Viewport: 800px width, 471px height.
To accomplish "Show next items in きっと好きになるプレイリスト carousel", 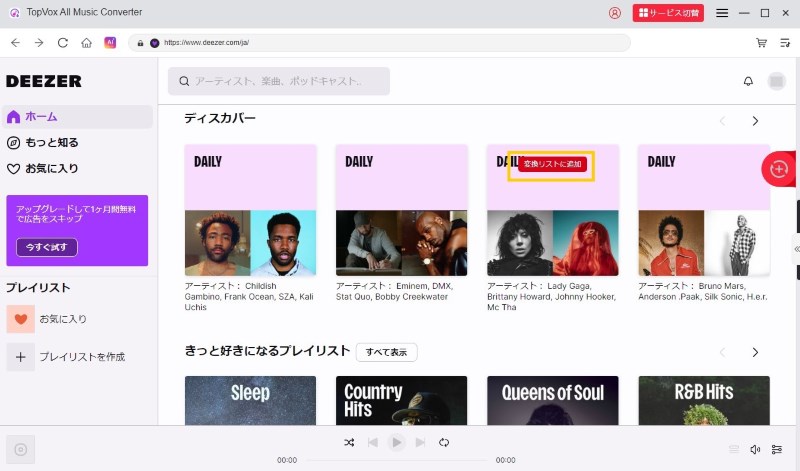I will point(755,353).
